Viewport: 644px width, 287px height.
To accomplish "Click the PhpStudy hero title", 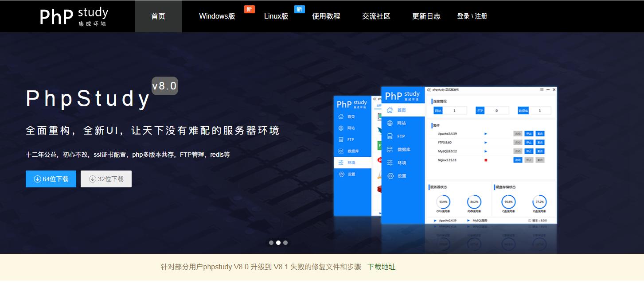I will 87,99.
